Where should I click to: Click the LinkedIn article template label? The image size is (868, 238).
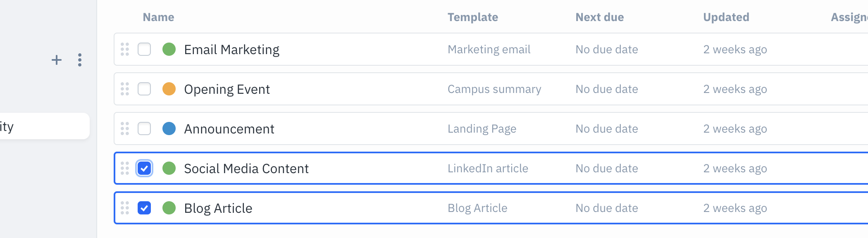coord(488,168)
